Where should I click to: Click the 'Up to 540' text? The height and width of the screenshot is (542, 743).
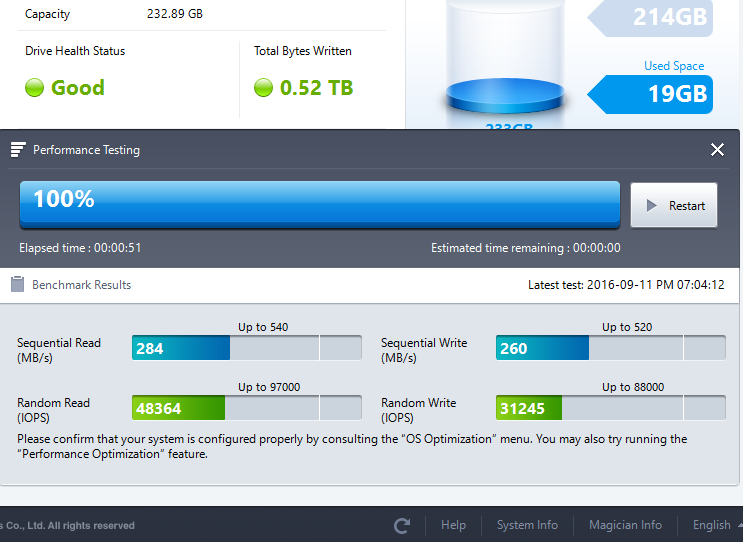pos(263,327)
